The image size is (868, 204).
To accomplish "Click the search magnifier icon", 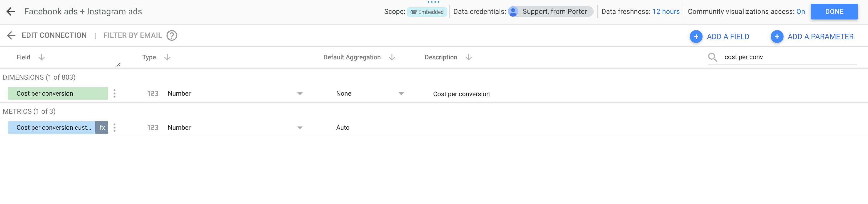I will tap(712, 57).
